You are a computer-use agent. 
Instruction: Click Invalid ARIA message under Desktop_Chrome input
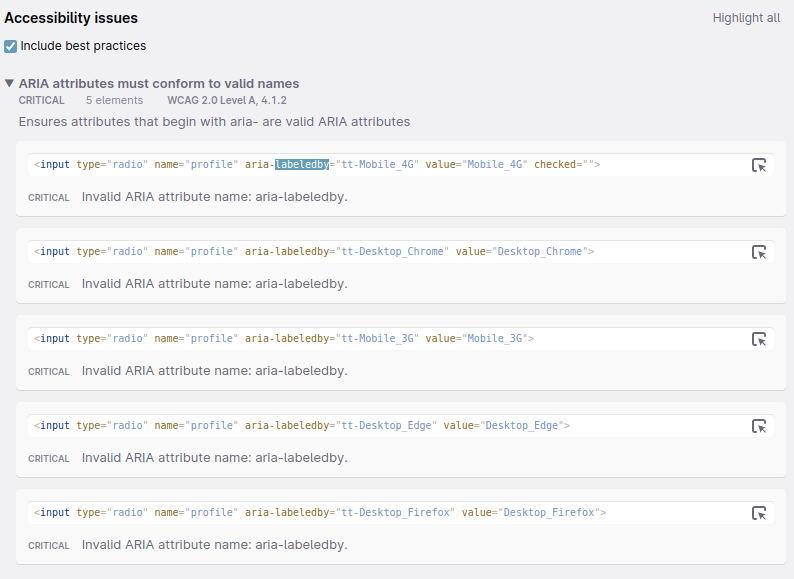point(215,284)
